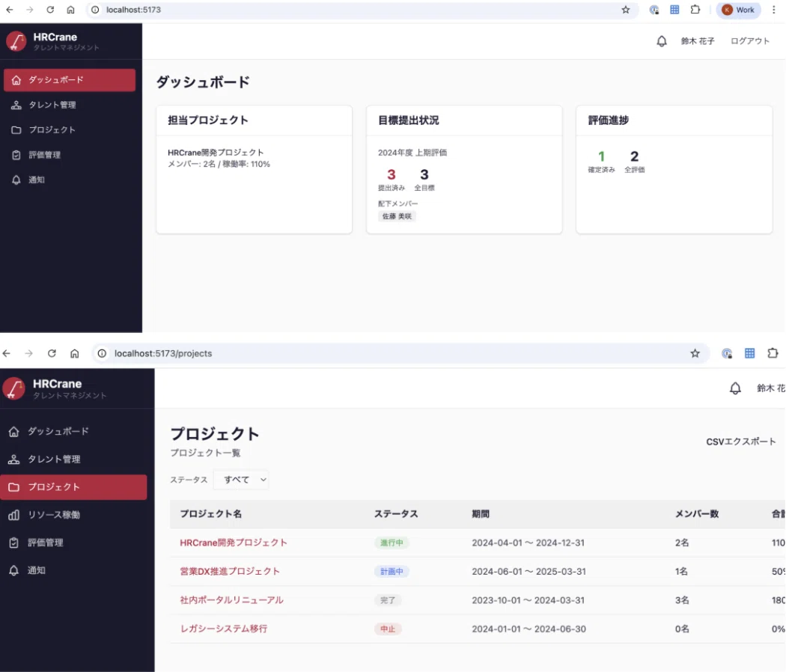Click blue grid extension icon in projects browser
Image resolution: width=786 pixels, height=672 pixels.
pyautogui.click(x=749, y=353)
